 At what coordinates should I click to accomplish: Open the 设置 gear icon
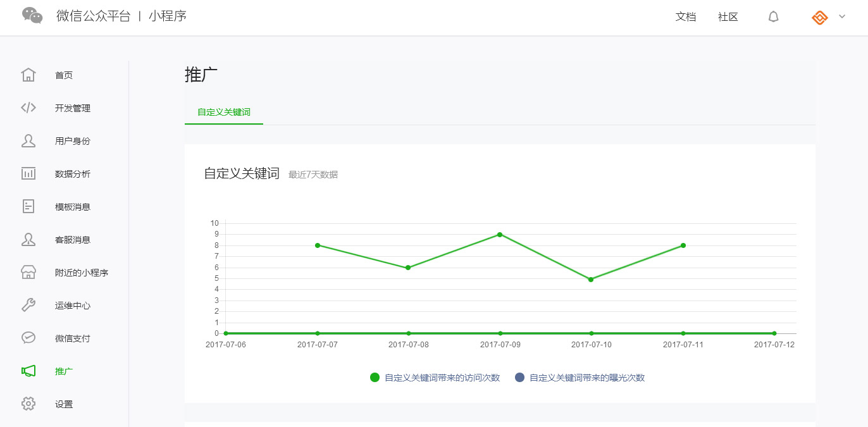pos(28,404)
